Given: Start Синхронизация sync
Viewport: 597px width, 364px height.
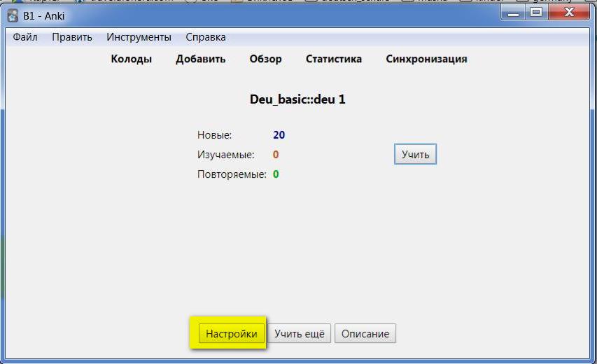Looking at the screenshot, I should tap(426, 59).
